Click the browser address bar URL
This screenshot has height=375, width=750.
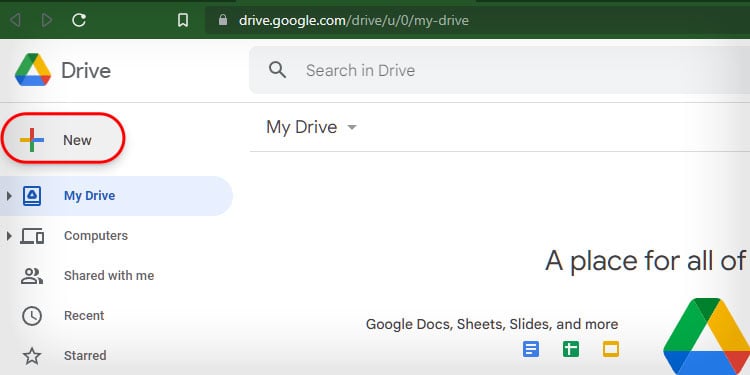click(x=354, y=20)
